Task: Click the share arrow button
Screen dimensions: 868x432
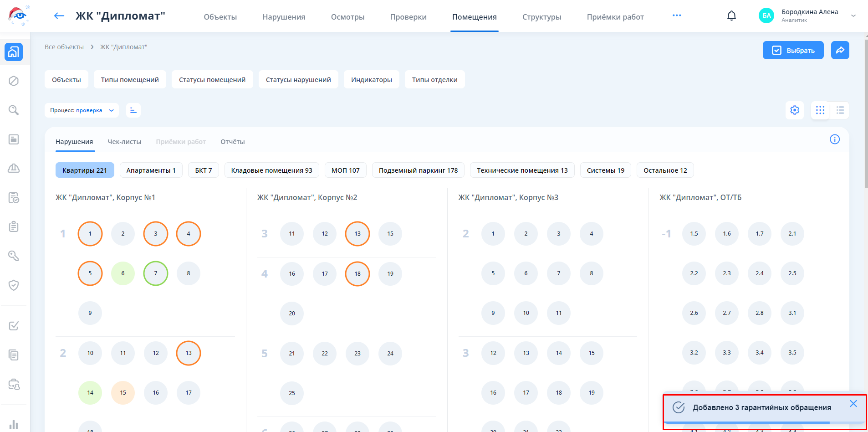Action: (x=840, y=50)
